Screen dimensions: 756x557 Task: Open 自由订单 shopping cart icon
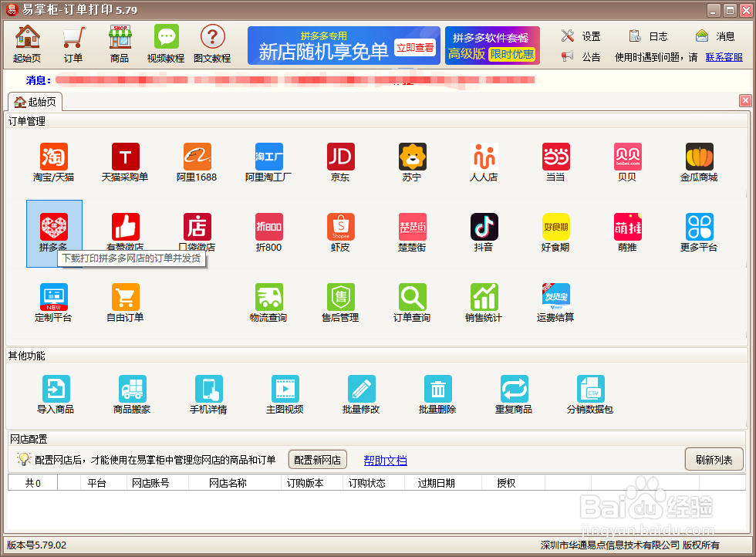(125, 303)
